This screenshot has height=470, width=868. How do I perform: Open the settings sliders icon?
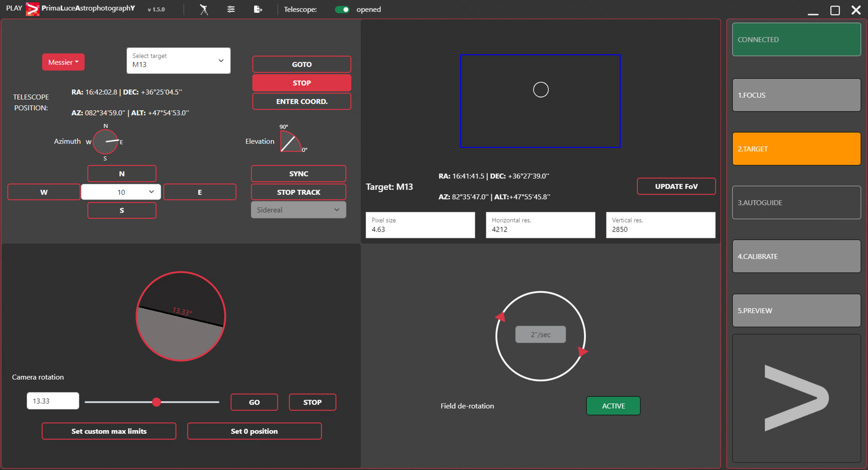click(x=231, y=9)
